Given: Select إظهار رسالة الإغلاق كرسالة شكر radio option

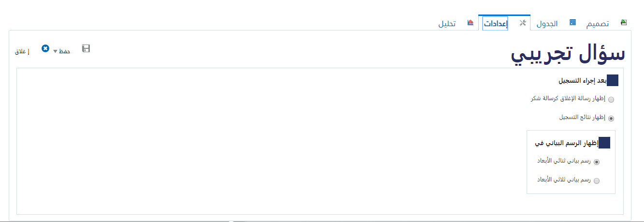Looking at the screenshot, I should [611, 100].
